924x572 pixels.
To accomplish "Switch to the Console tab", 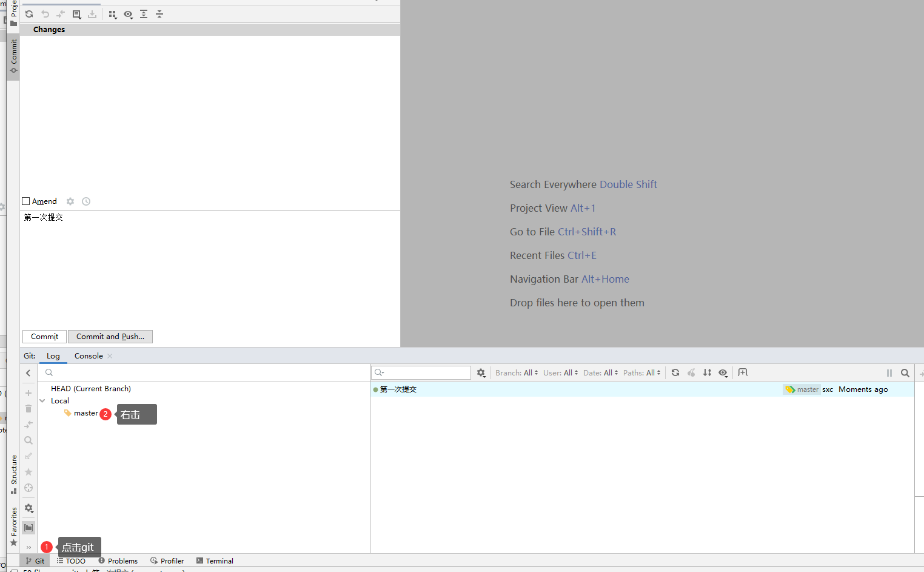I will point(89,356).
